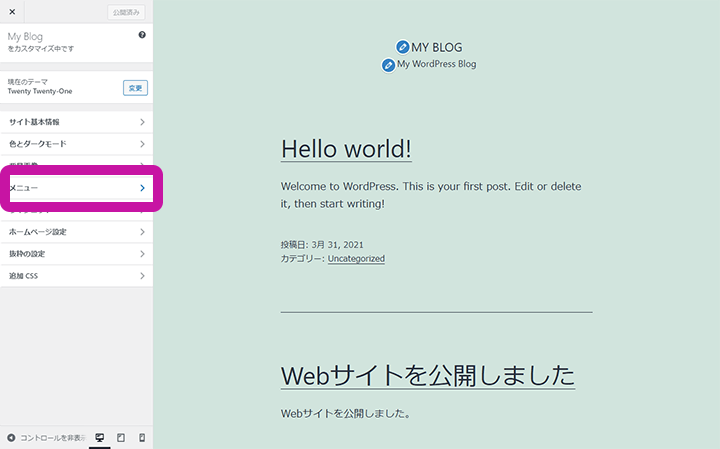Screen dimensions: 720x449
Task: Open the 抜粋の設定 panel
Action: pos(76,254)
